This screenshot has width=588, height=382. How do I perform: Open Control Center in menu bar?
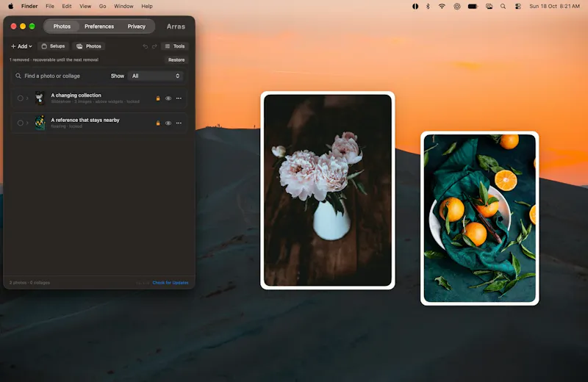(x=518, y=6)
